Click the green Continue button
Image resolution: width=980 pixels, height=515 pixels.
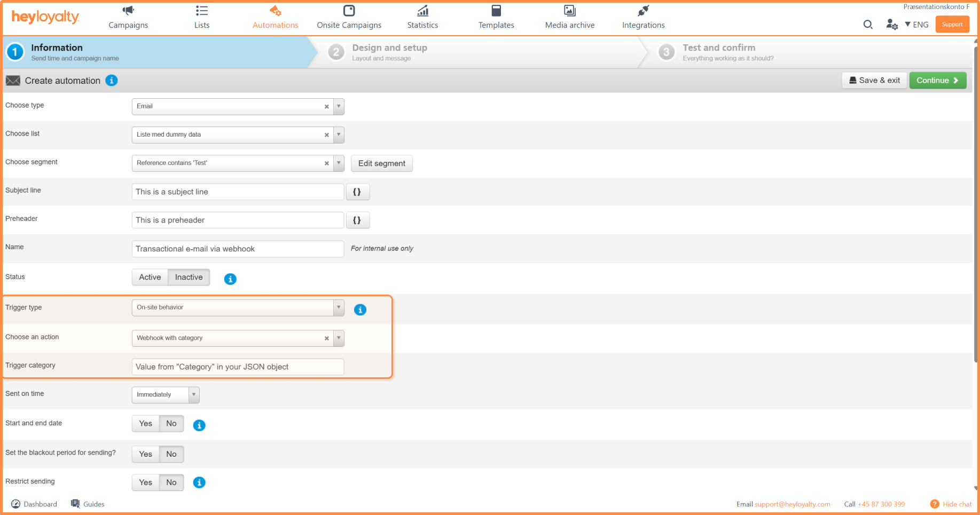(937, 81)
